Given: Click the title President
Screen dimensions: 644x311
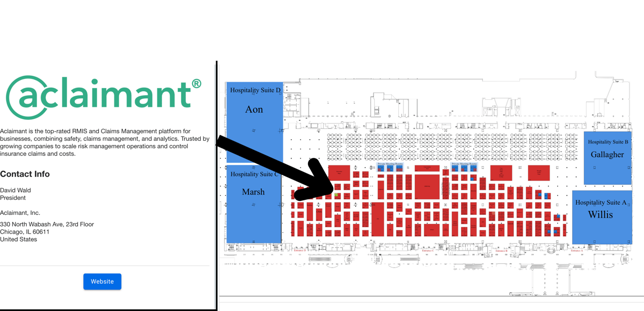Looking at the screenshot, I should pos(13,198).
